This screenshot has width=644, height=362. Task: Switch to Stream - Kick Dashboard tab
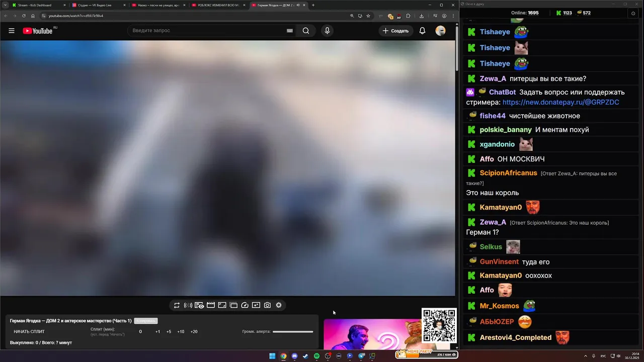pyautogui.click(x=39, y=5)
